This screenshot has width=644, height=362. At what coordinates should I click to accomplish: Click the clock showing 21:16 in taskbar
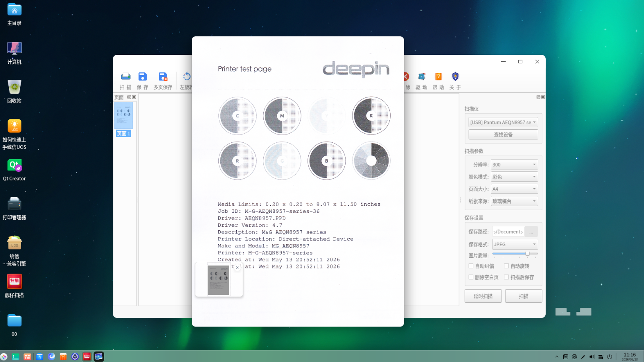tap(630, 356)
